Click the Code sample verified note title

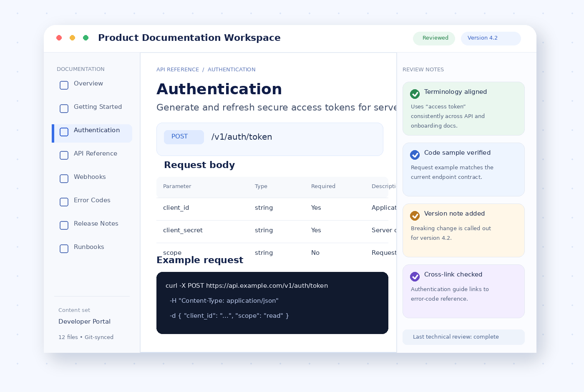coord(457,153)
